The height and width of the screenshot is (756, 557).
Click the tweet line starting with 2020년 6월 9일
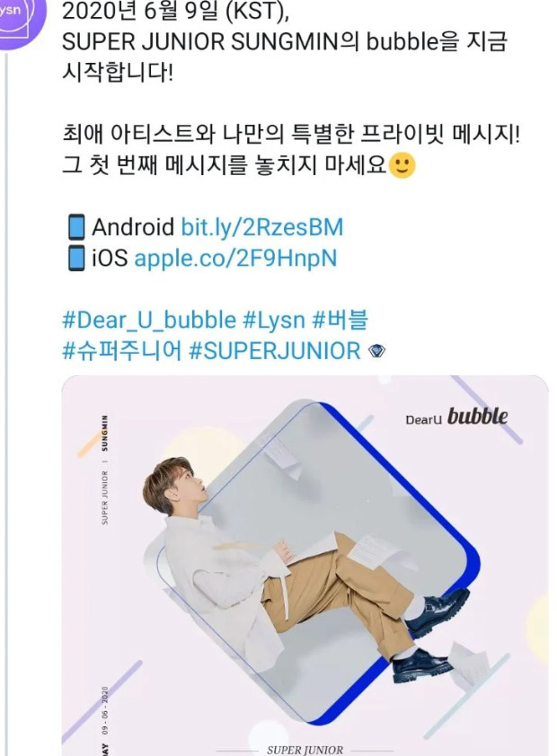pos(175,12)
